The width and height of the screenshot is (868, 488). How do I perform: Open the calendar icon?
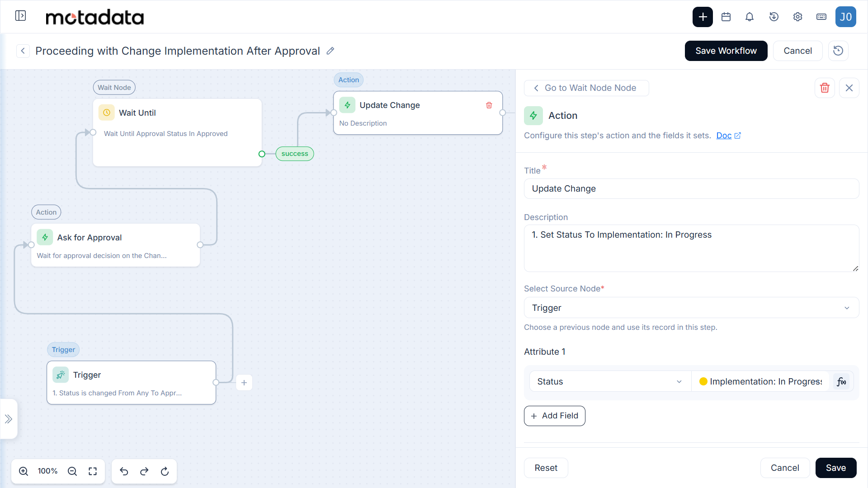coord(726,17)
